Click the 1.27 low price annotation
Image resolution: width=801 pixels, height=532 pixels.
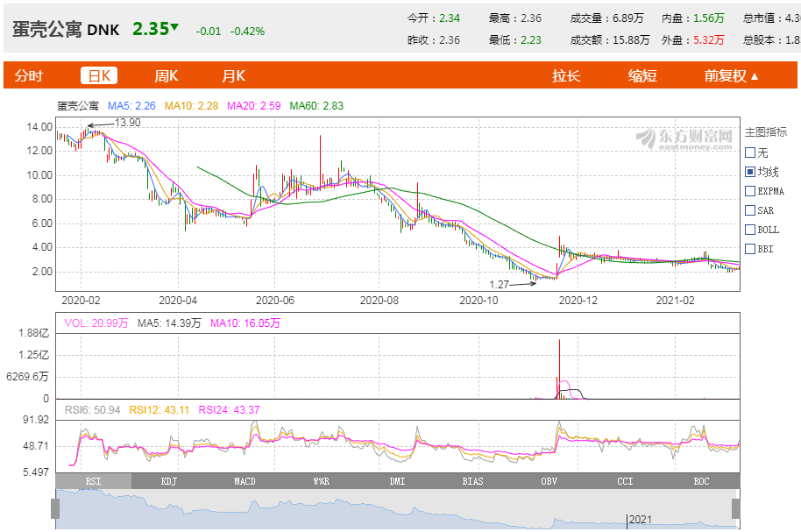500,285
